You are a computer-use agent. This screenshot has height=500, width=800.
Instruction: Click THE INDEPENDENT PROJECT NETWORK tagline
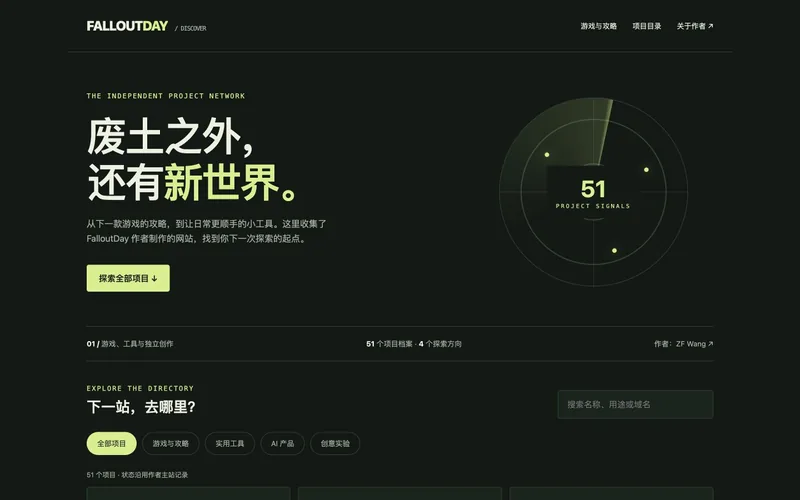pyautogui.click(x=166, y=96)
